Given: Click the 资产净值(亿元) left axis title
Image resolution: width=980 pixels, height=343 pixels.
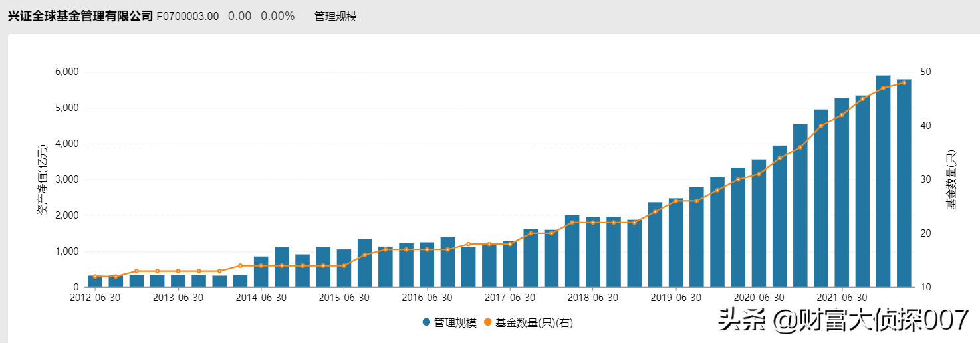Looking at the screenshot, I should pos(43,179).
